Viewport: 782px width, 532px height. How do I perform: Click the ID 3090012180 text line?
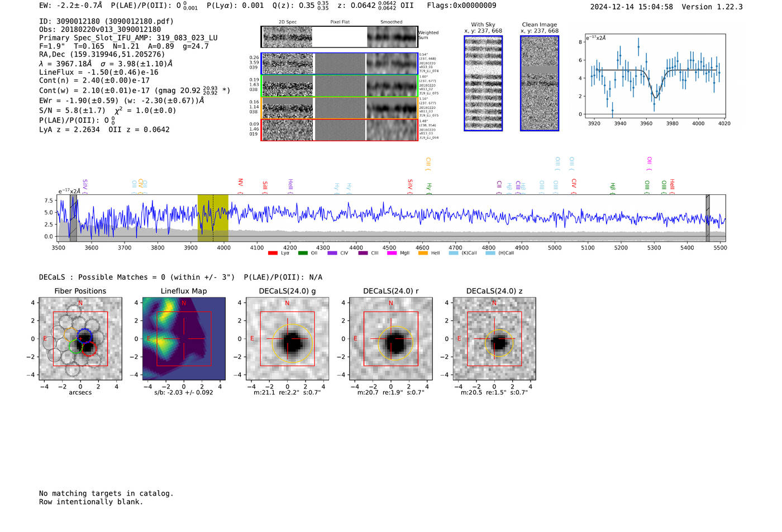pyautogui.click(x=106, y=21)
